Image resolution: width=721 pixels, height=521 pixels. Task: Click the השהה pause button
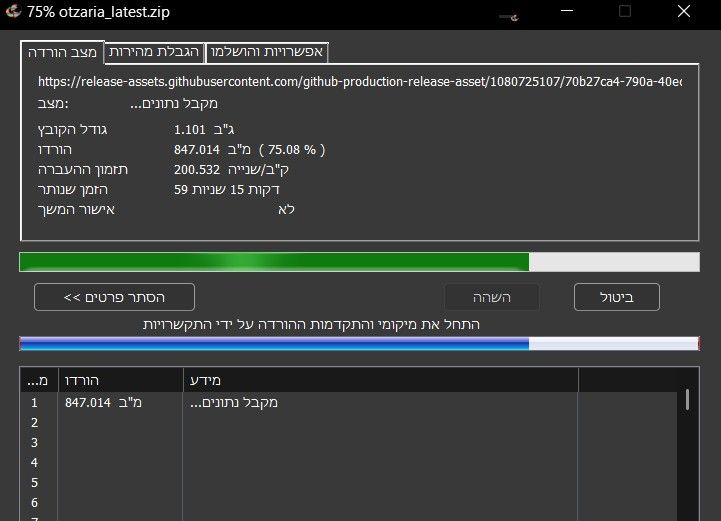tap(492, 297)
